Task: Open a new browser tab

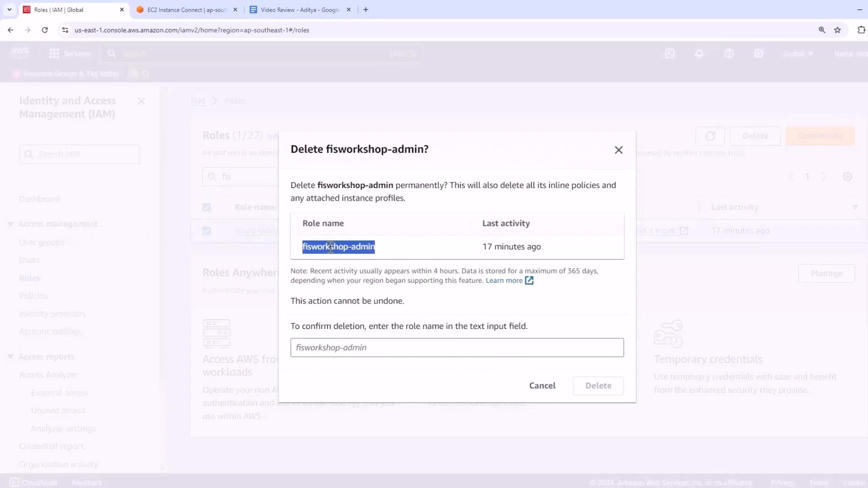Action: point(366,9)
